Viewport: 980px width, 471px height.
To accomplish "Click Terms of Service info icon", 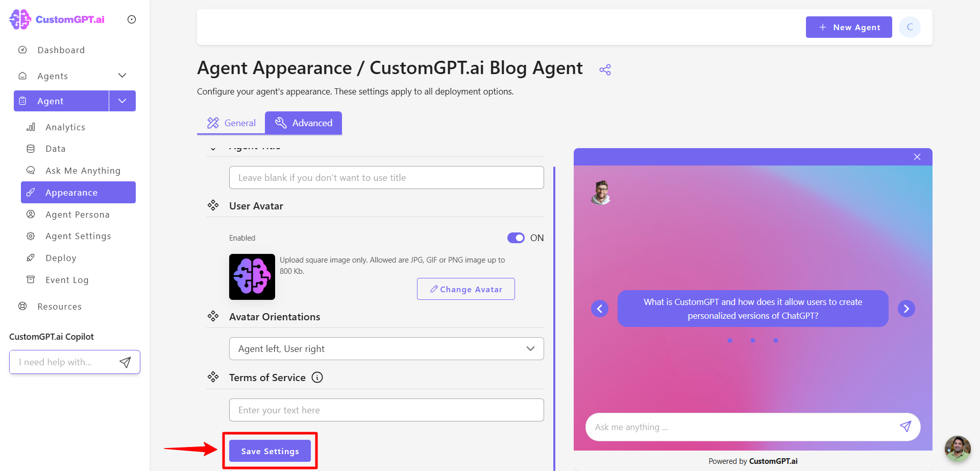I will (317, 378).
